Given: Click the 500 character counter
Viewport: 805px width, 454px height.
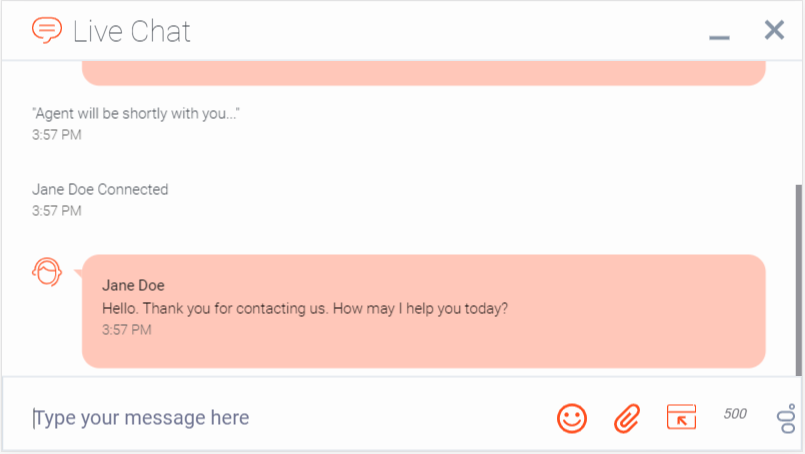Looking at the screenshot, I should click(x=735, y=414).
